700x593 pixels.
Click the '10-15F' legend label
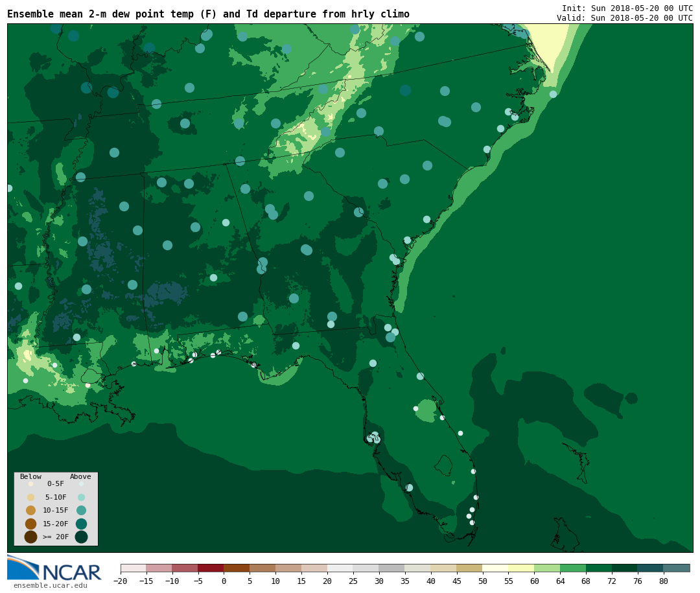pos(56,510)
